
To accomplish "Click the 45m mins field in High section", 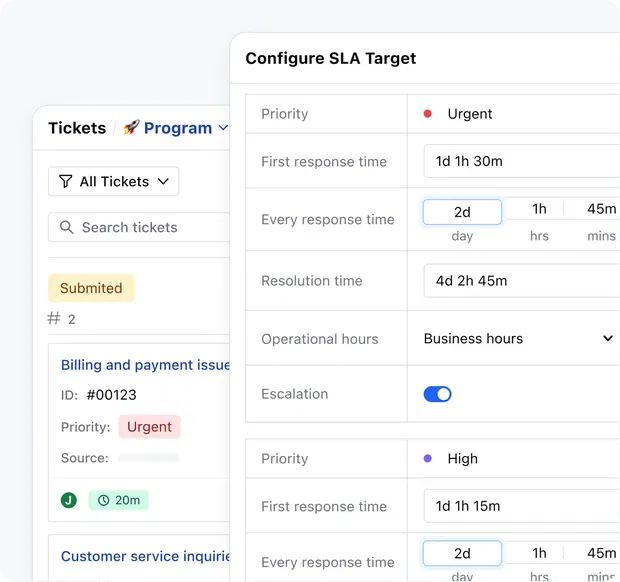I will tap(601, 553).
